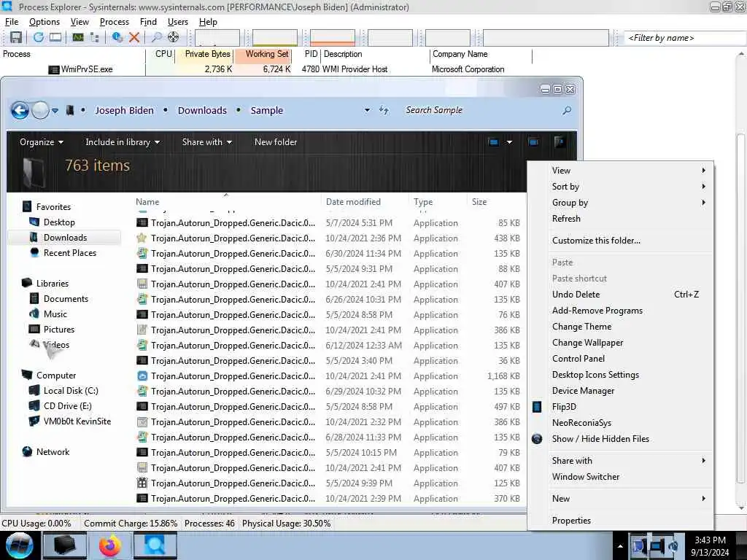Select the file modified 6/12/2024 12:33 AM
Viewport: 747px width, 560px height.
[x=328, y=346]
